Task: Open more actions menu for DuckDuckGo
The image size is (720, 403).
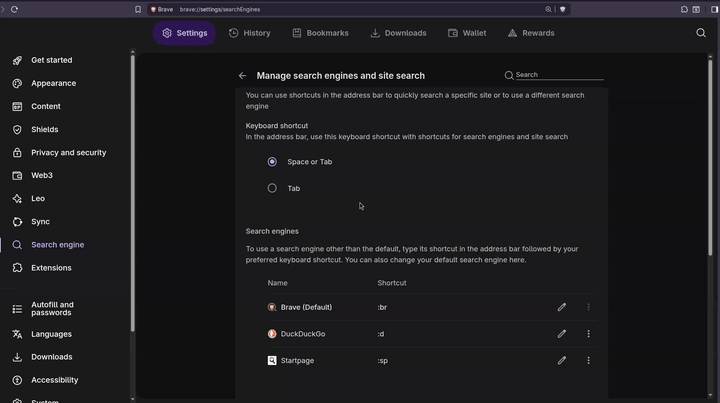Action: 588,334
